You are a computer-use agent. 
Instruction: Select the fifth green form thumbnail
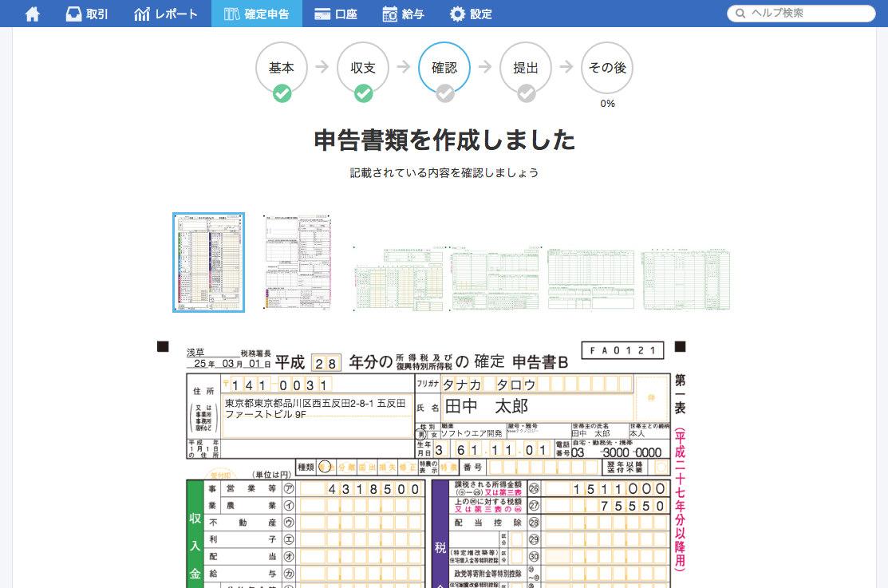(590, 278)
